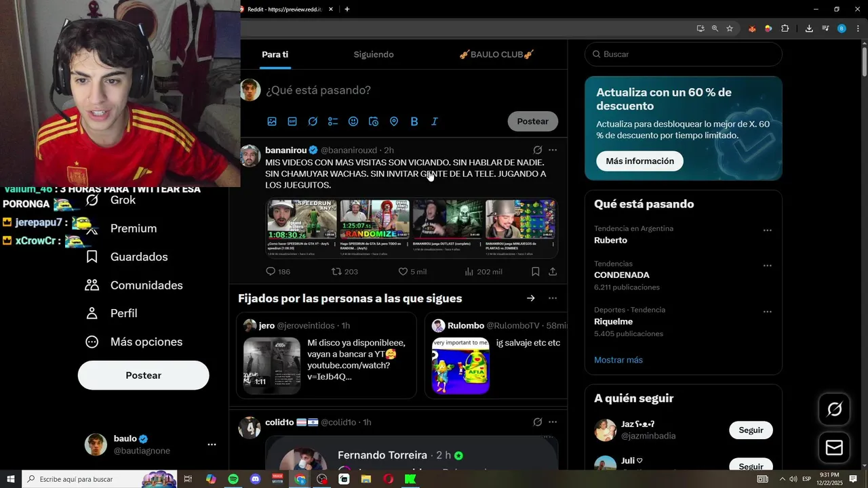The image size is (868, 488).
Task: Tag a location in the post
Action: (394, 121)
